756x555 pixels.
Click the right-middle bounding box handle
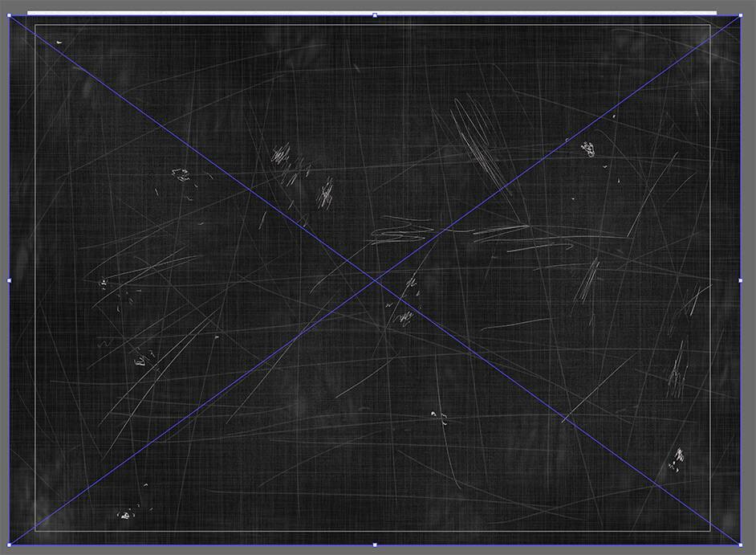pos(741,280)
